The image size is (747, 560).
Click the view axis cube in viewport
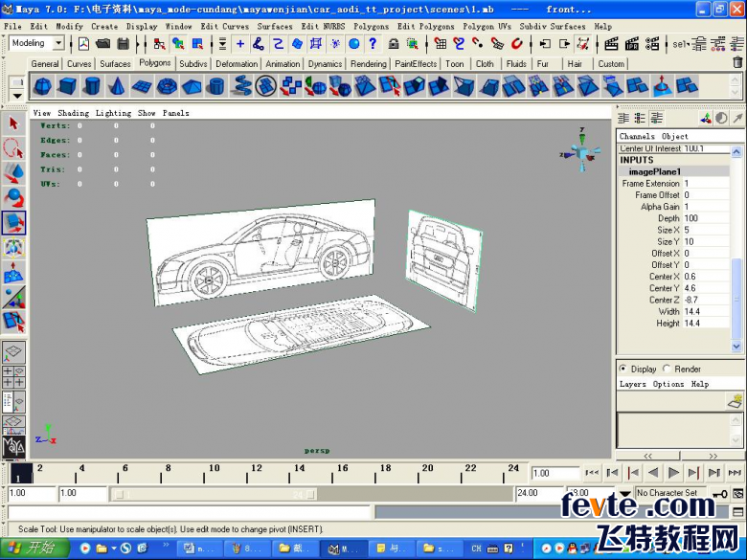581,152
